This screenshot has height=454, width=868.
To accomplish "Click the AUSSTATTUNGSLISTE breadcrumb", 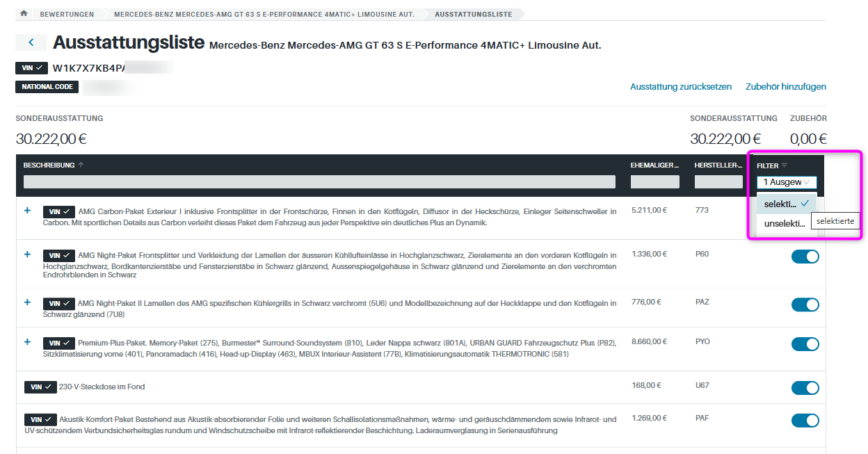I will tap(474, 15).
